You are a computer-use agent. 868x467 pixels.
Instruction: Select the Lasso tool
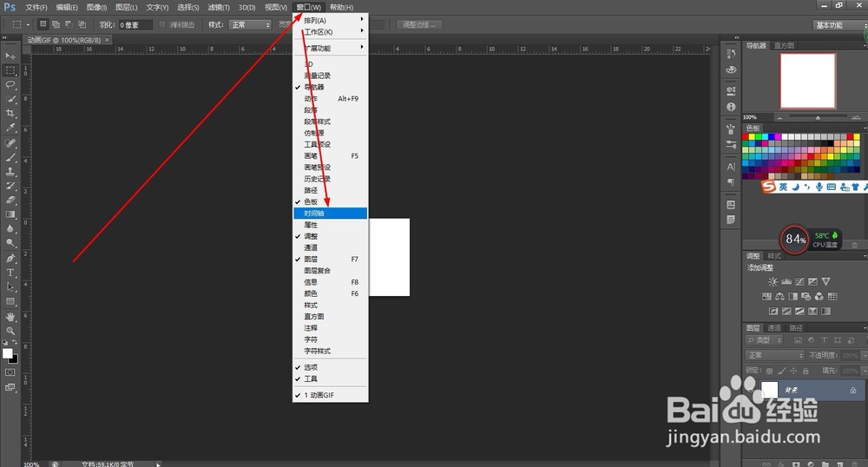pyautogui.click(x=10, y=85)
